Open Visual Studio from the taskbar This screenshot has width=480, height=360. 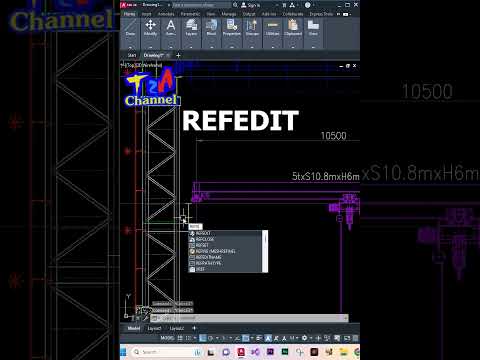click(255, 352)
